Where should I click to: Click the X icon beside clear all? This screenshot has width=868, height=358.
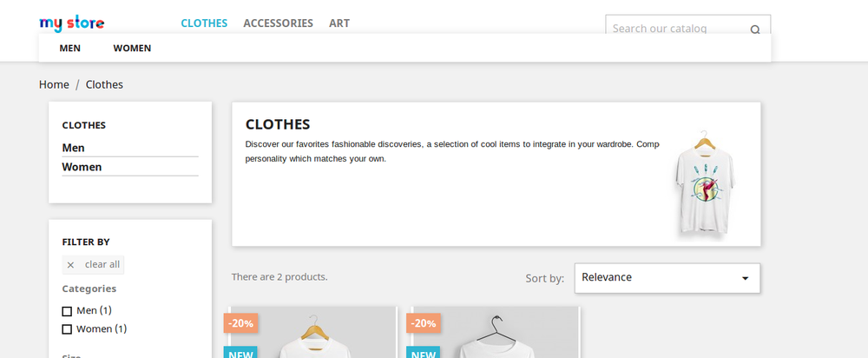click(71, 265)
